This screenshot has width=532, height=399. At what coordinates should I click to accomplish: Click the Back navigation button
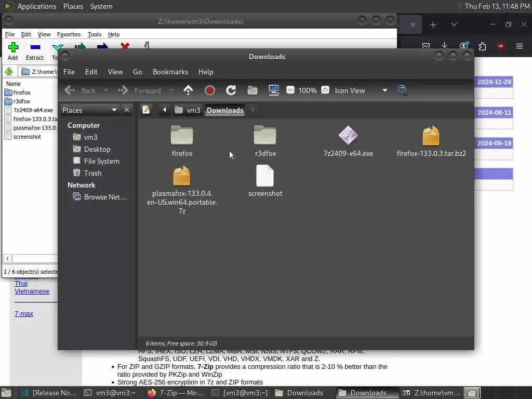[81, 90]
